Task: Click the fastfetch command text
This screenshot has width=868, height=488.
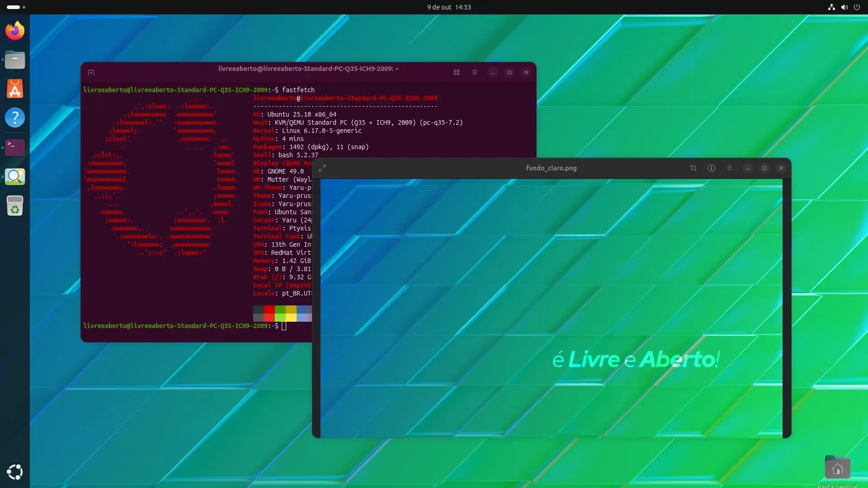Action: click(x=298, y=90)
